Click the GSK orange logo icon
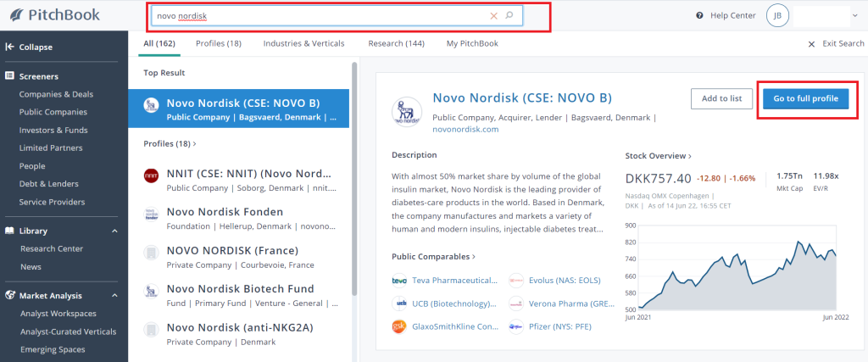 (x=399, y=326)
